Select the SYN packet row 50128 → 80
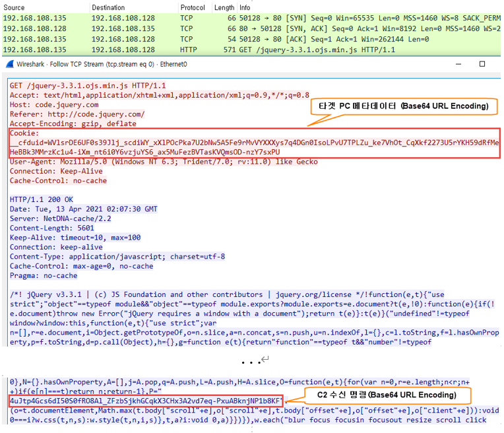 (251, 18)
